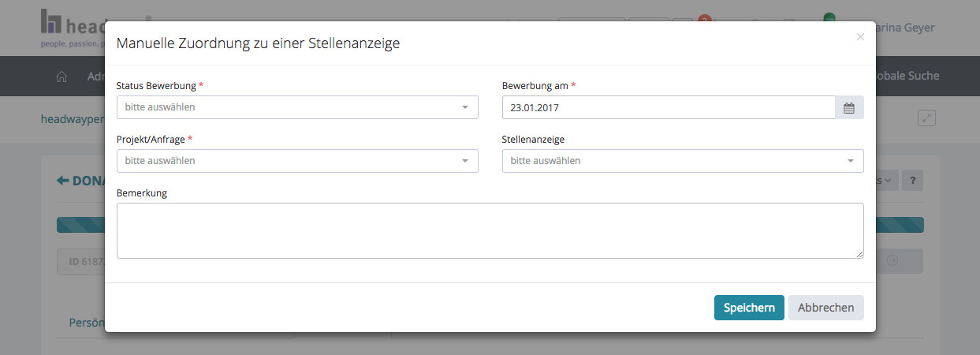Click into the Bemerkung text area
Viewport: 980px width, 355px height.
tap(490, 230)
